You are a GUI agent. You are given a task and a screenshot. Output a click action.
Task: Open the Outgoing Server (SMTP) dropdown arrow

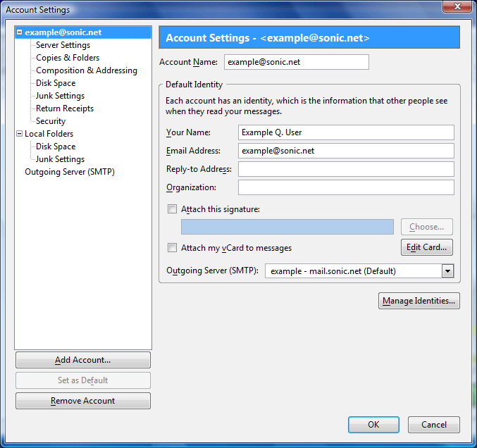click(x=448, y=271)
